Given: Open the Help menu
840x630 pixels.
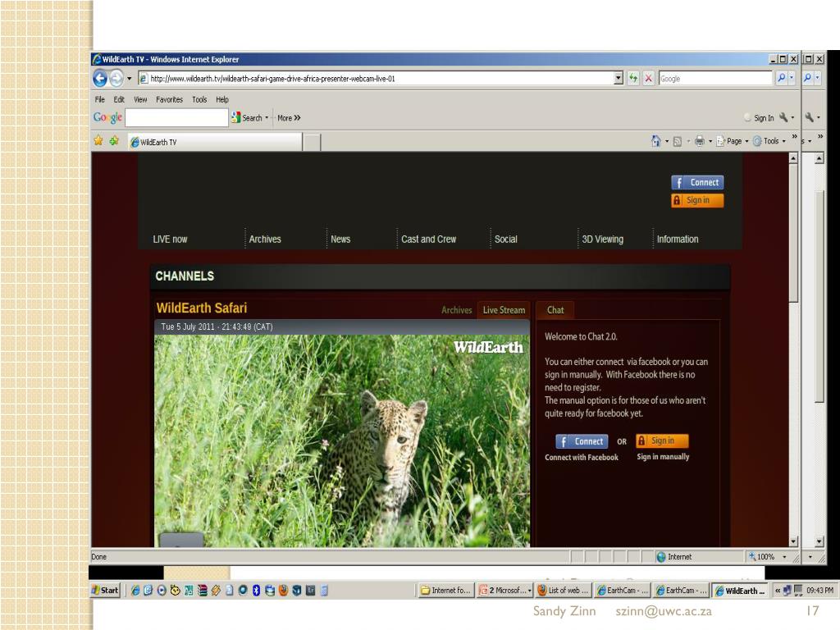Looking at the screenshot, I should (x=222, y=99).
